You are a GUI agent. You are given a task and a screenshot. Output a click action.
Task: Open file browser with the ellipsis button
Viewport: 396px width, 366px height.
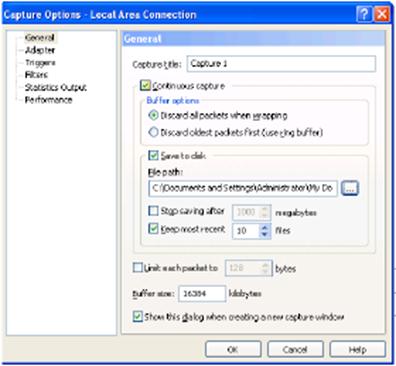click(x=350, y=188)
